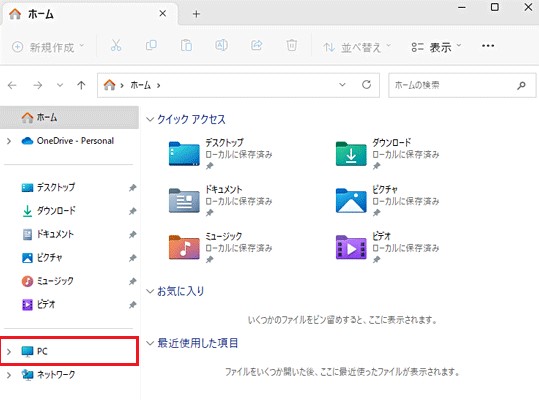Click the Delete trash icon
Image resolution: width=539 pixels, height=400 pixels.
[x=292, y=45]
